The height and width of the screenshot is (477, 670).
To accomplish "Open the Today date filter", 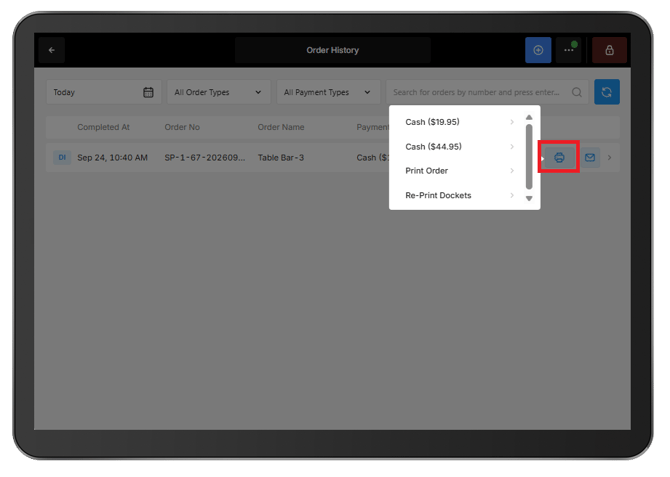I will point(104,92).
